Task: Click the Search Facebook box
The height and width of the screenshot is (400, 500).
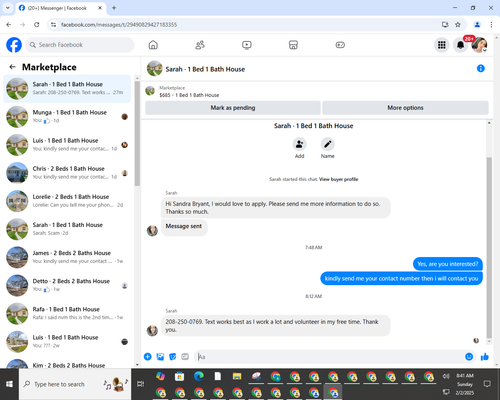Action: [80, 45]
